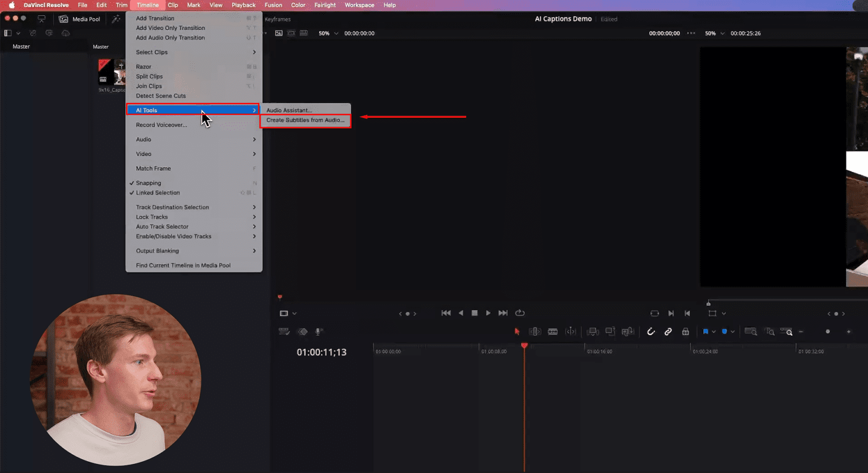Toggle Linked Selection chain icon

[668, 332]
